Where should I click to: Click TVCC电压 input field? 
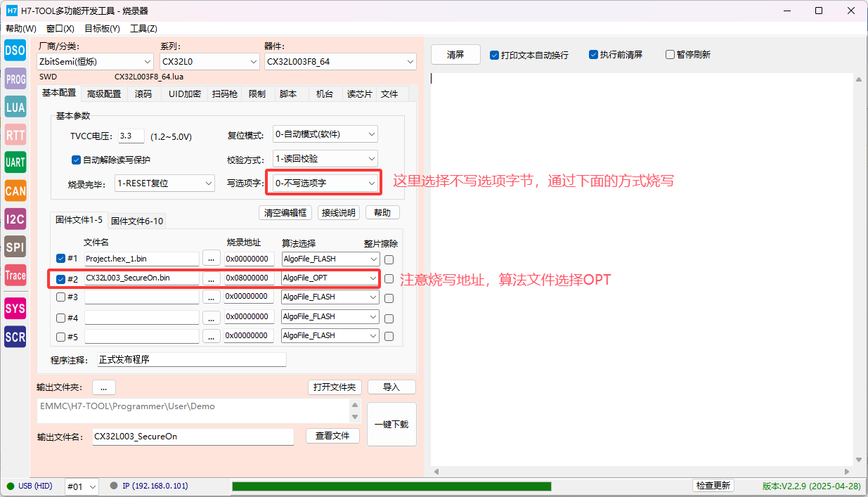point(131,136)
